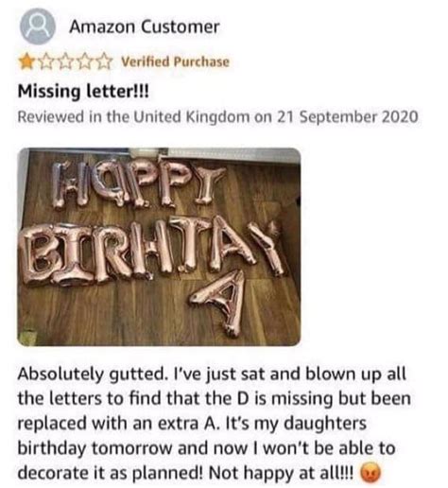Click the 'Not happy at all!!!' closing text
Image resolution: width=448 pixels, height=488 pixels.
(x=281, y=473)
